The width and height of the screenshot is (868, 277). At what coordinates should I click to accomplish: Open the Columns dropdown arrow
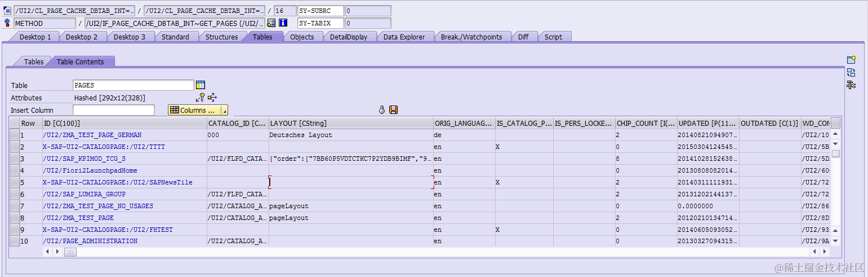(x=224, y=111)
